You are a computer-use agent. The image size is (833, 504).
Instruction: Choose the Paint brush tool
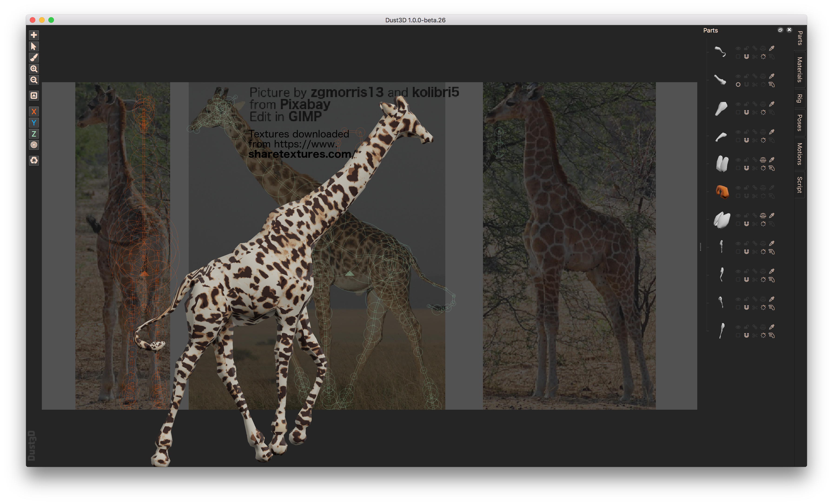pos(34,57)
